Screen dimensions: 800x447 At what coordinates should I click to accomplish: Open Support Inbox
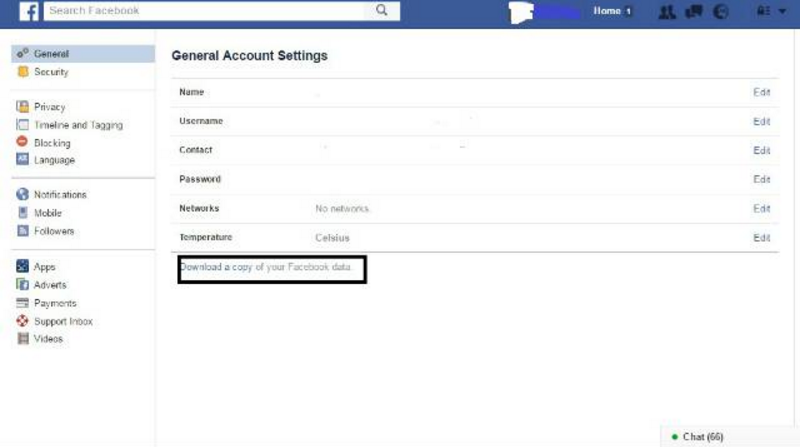(63, 321)
